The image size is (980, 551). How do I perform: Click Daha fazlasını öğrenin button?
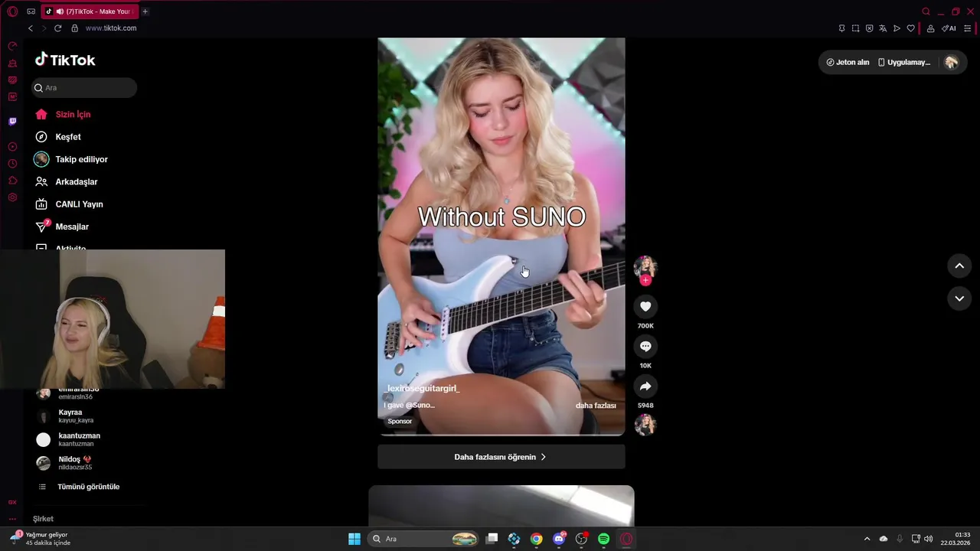pyautogui.click(x=501, y=457)
